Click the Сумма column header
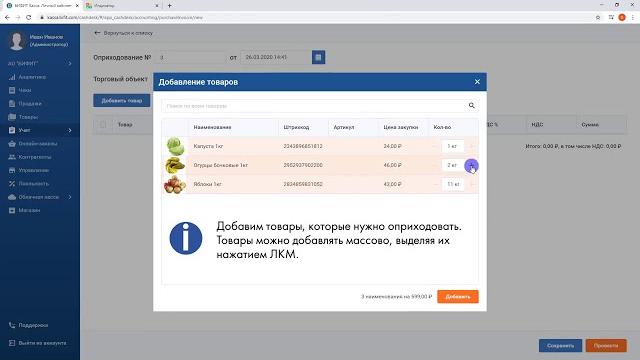Screen dimensions: 640x360 point(590,124)
